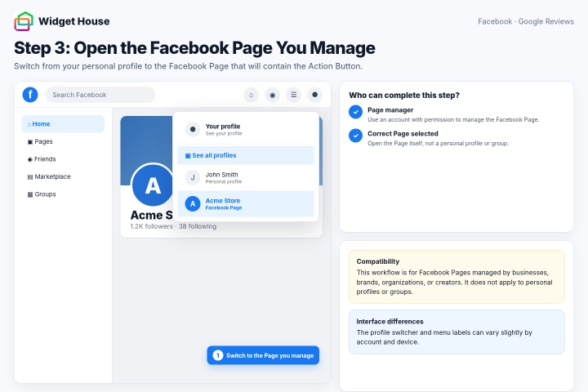Click the friends circle icon in top bar
This screenshot has width=588, height=392.
click(272, 95)
